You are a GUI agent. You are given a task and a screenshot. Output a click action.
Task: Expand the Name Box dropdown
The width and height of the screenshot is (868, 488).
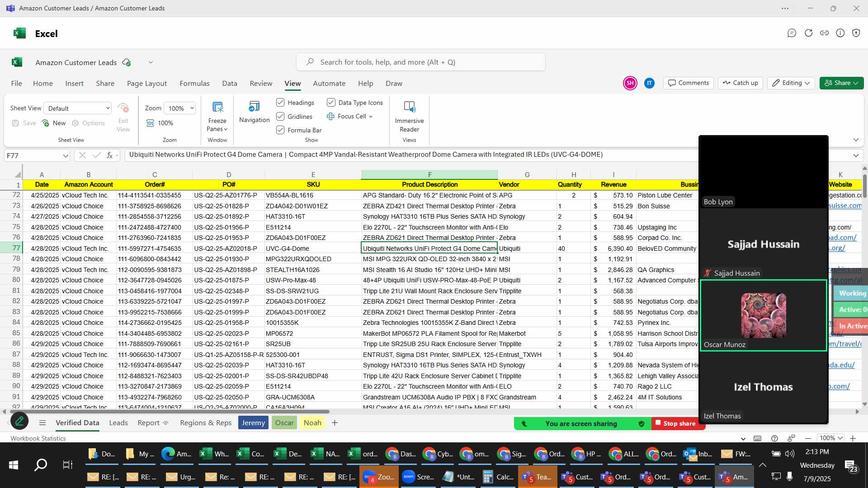66,156
